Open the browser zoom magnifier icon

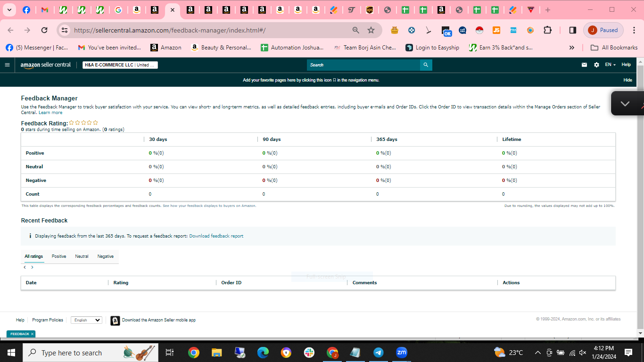click(x=356, y=30)
